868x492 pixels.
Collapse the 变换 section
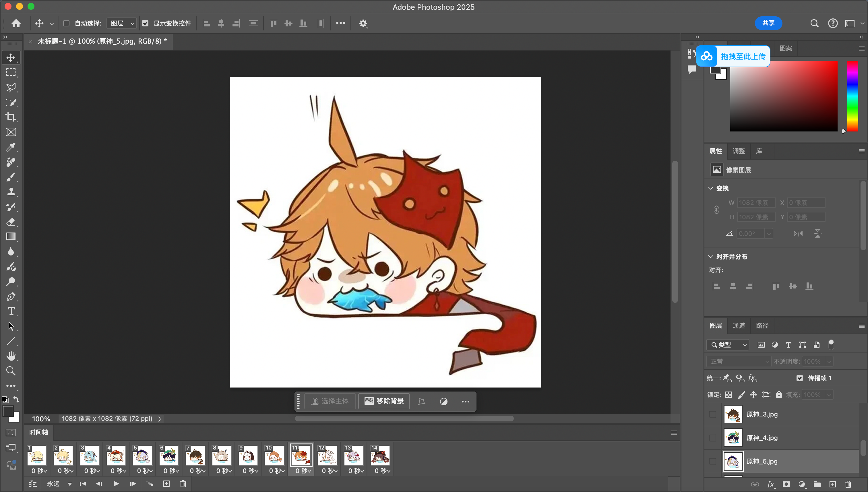(710, 188)
